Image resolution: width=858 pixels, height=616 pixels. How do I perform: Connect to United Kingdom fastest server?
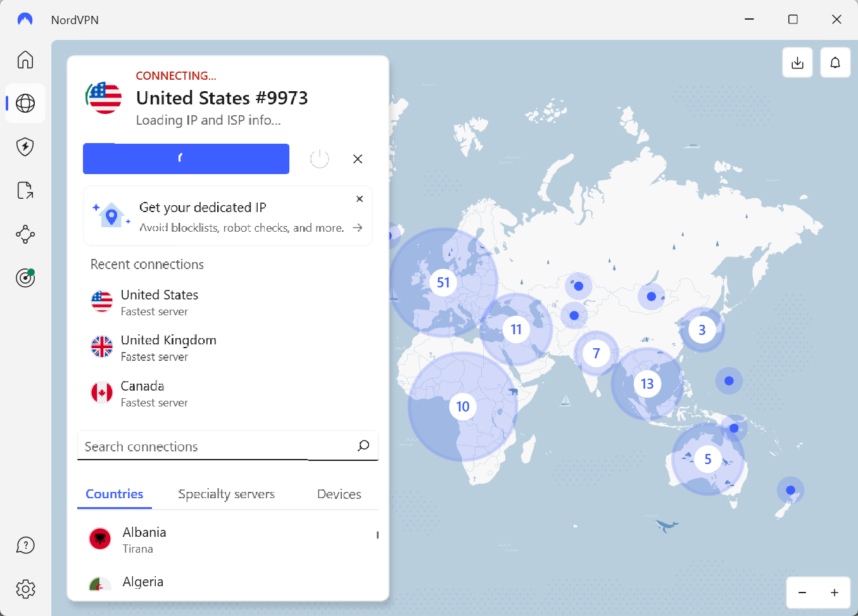point(168,346)
